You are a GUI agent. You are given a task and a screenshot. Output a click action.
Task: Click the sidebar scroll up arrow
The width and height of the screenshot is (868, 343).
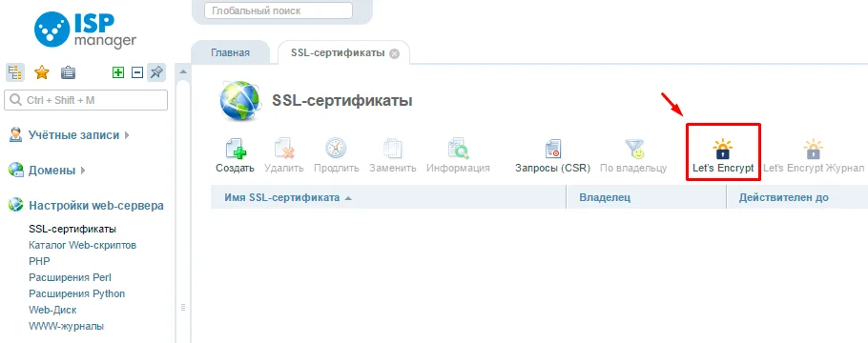(183, 71)
